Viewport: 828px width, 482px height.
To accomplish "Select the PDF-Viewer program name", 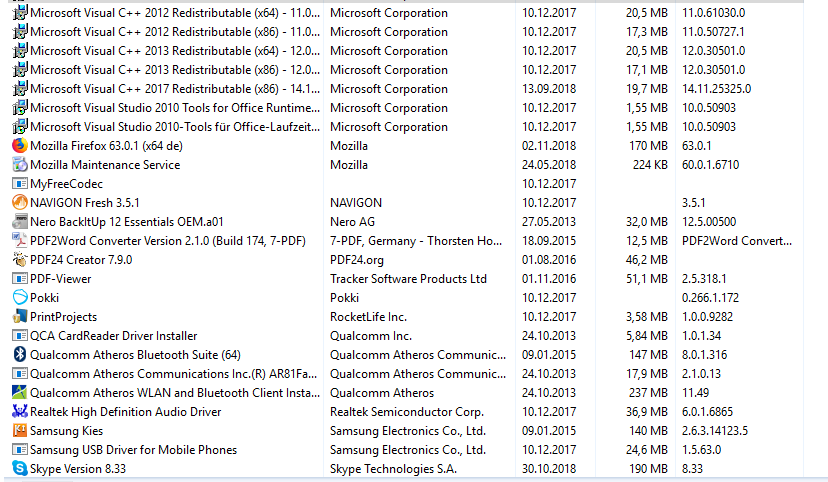I will pos(61,279).
